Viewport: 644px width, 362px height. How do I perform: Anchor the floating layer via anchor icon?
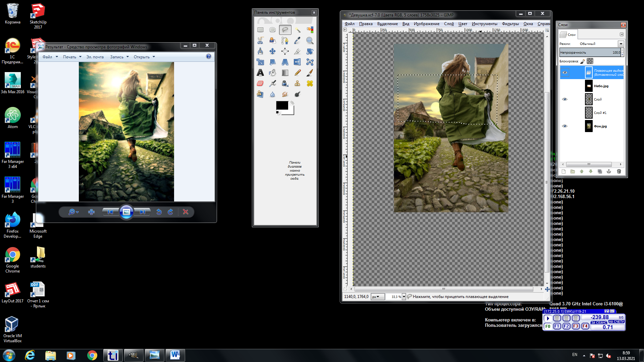[x=609, y=171]
